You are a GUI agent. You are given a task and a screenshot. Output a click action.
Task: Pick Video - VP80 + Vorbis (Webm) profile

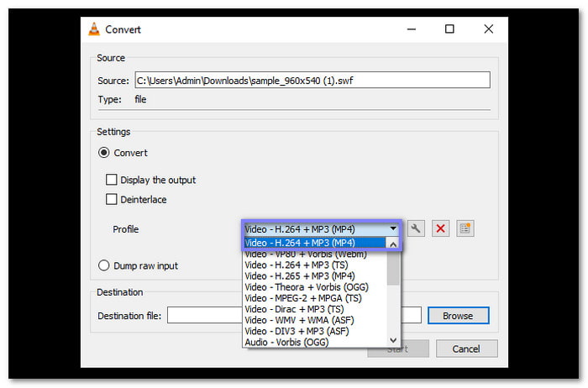[x=315, y=254]
